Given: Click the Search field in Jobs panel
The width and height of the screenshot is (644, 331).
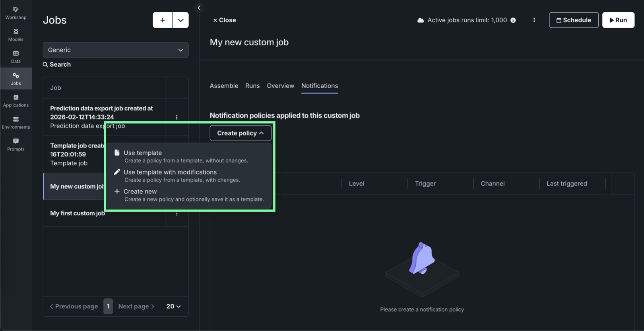Looking at the screenshot, I should (60, 64).
